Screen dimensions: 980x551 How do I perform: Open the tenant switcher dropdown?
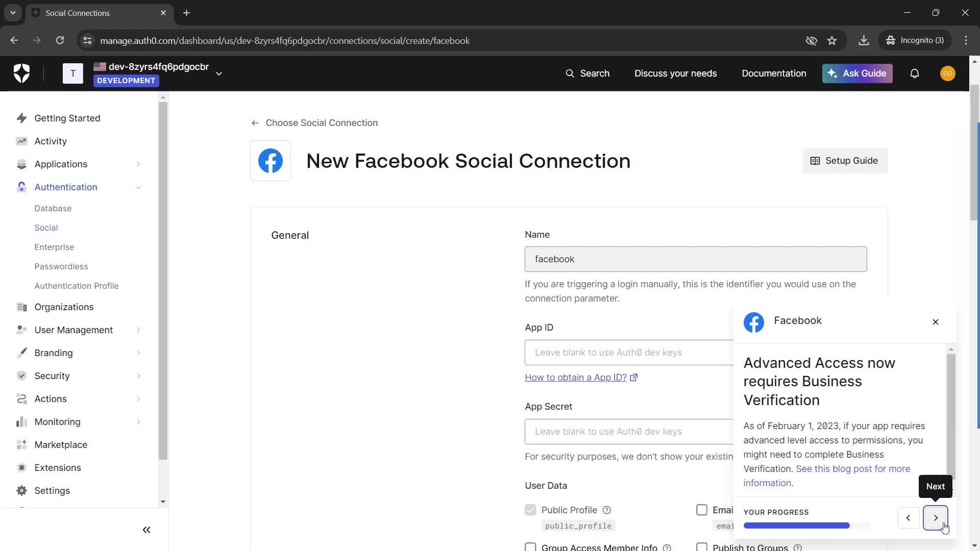(219, 73)
